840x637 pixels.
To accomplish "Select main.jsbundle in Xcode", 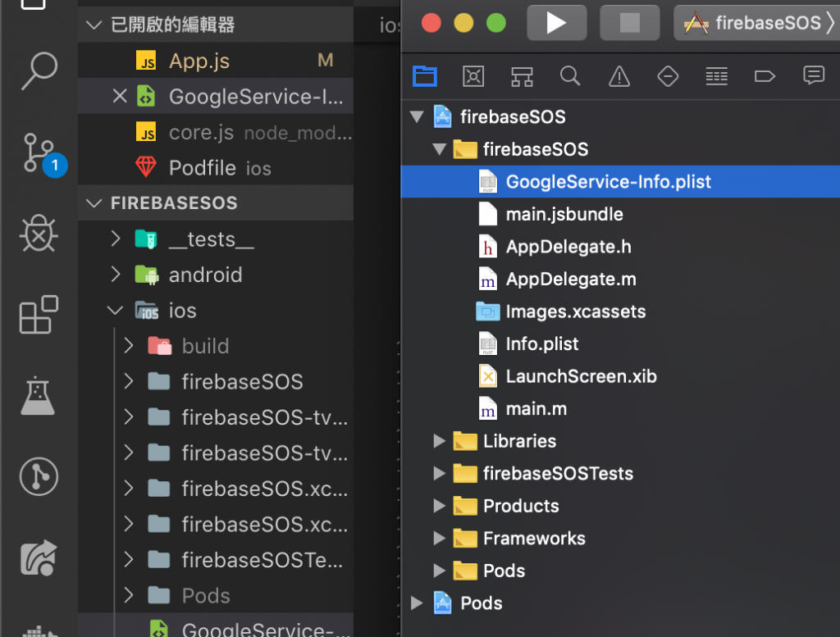I will pos(620,214).
